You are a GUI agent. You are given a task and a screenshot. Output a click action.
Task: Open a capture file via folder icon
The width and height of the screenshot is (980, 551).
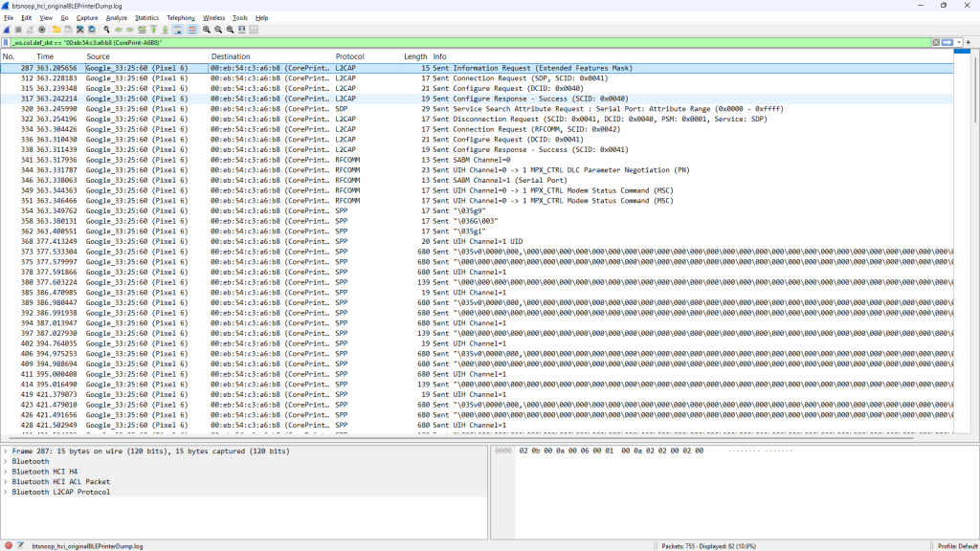pyautogui.click(x=56, y=30)
